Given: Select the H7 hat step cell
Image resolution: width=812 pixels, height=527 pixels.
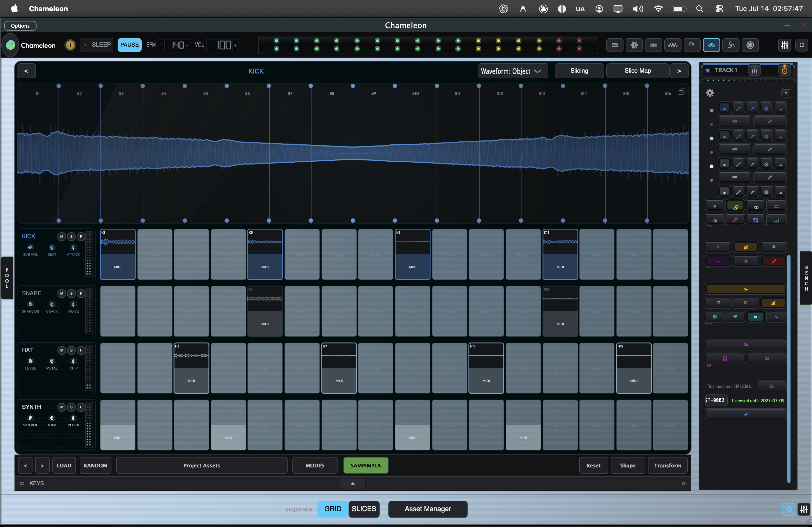Looking at the screenshot, I should [339, 368].
